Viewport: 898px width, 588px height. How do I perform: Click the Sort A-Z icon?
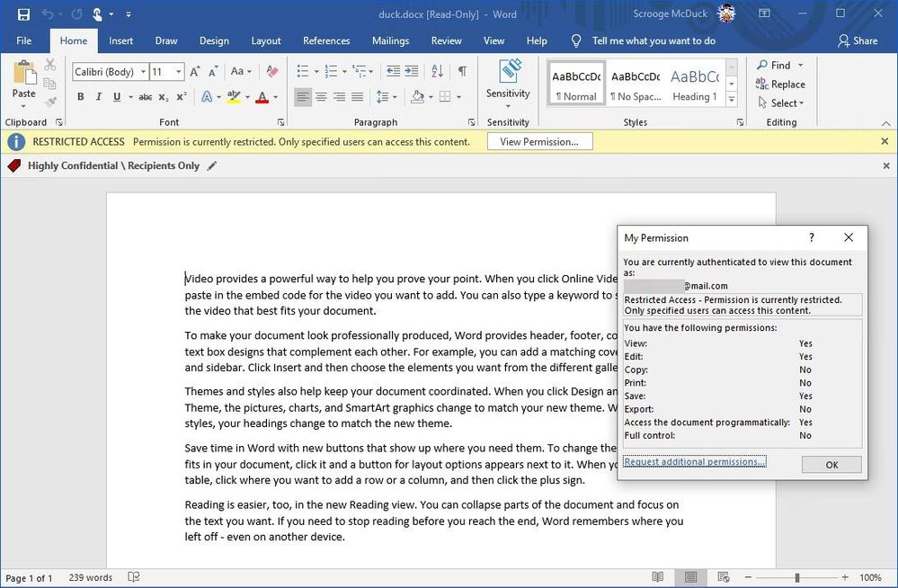coord(438,72)
